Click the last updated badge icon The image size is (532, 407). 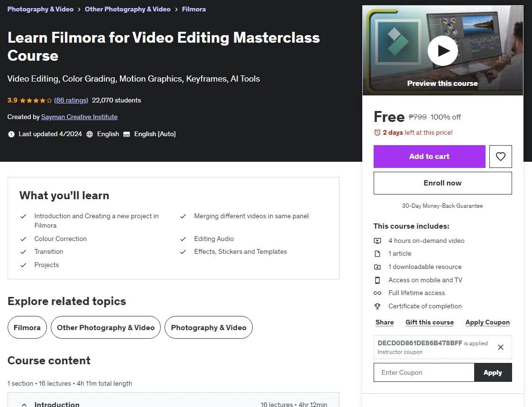(x=11, y=134)
